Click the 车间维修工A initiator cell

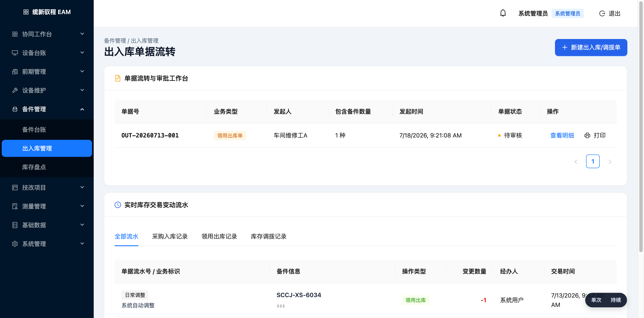click(290, 135)
